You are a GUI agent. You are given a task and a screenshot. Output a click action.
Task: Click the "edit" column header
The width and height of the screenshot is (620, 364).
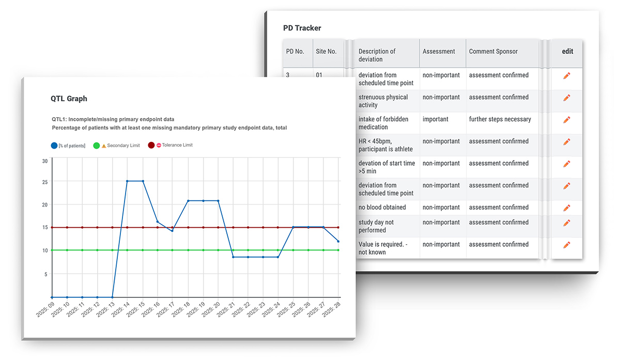click(x=567, y=52)
